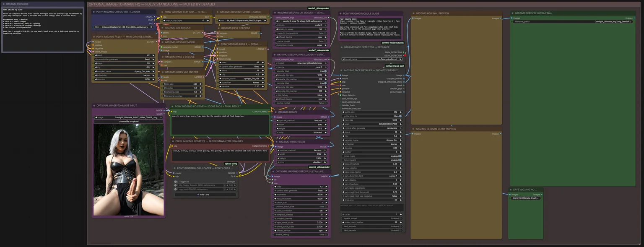Open the bbox/face_yolov8m.pt model_name dropdown
644x247 pixels.
pyautogui.click(x=371, y=59)
